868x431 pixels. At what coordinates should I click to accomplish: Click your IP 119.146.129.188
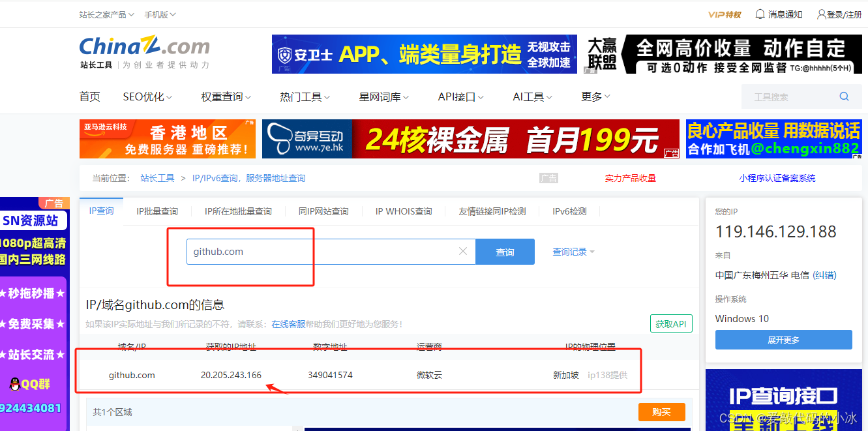[776, 231]
